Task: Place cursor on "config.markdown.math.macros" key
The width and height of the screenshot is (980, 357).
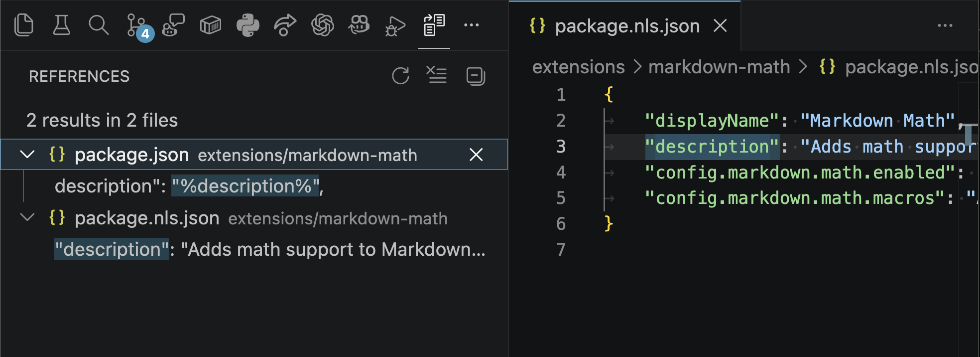Action: pos(795,198)
